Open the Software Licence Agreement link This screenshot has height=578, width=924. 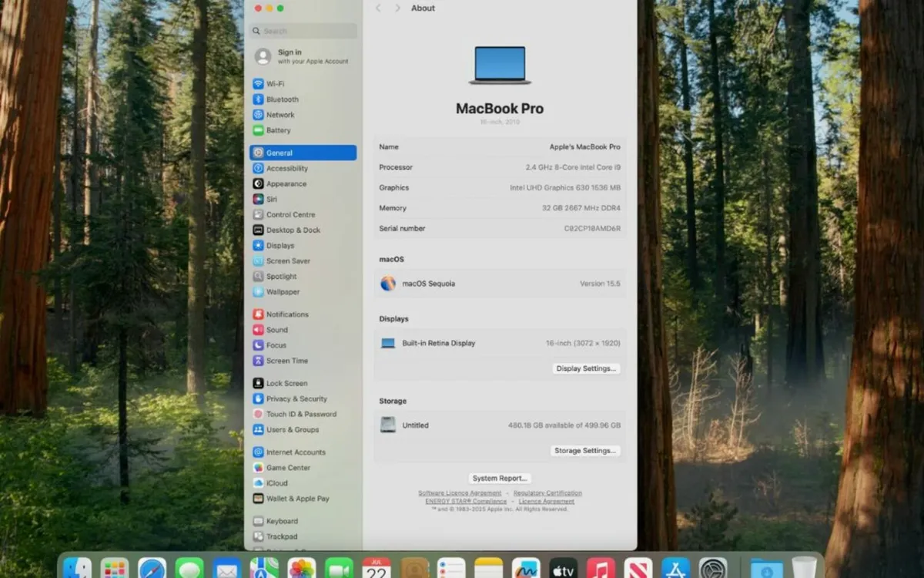(x=460, y=493)
